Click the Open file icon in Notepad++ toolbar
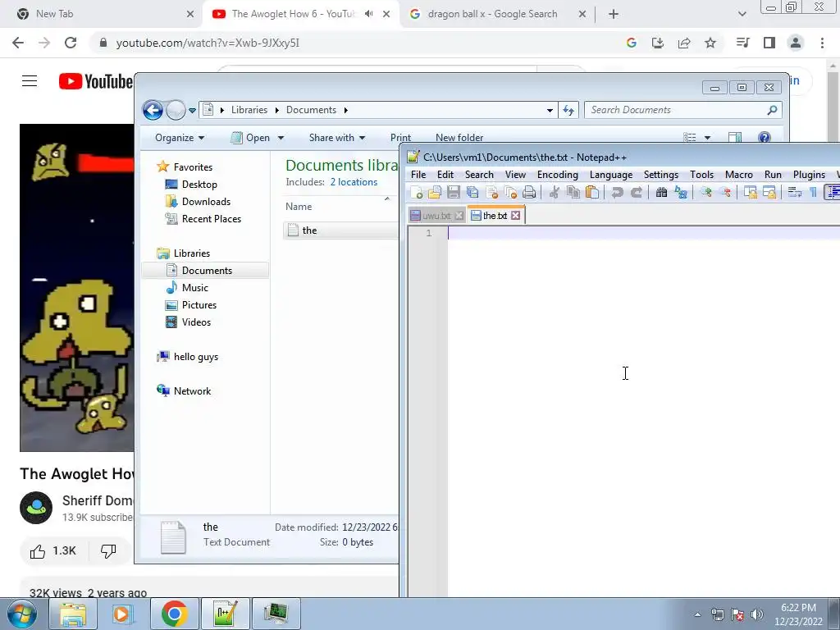The width and height of the screenshot is (840, 630). (435, 192)
